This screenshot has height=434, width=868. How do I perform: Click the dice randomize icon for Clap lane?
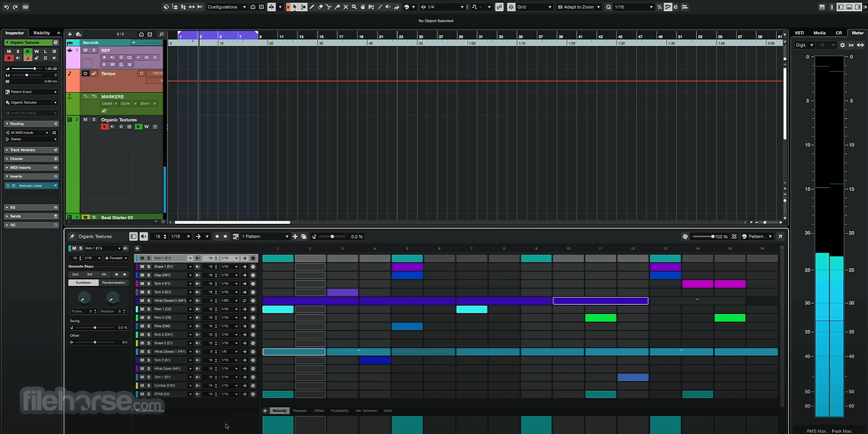253,275
